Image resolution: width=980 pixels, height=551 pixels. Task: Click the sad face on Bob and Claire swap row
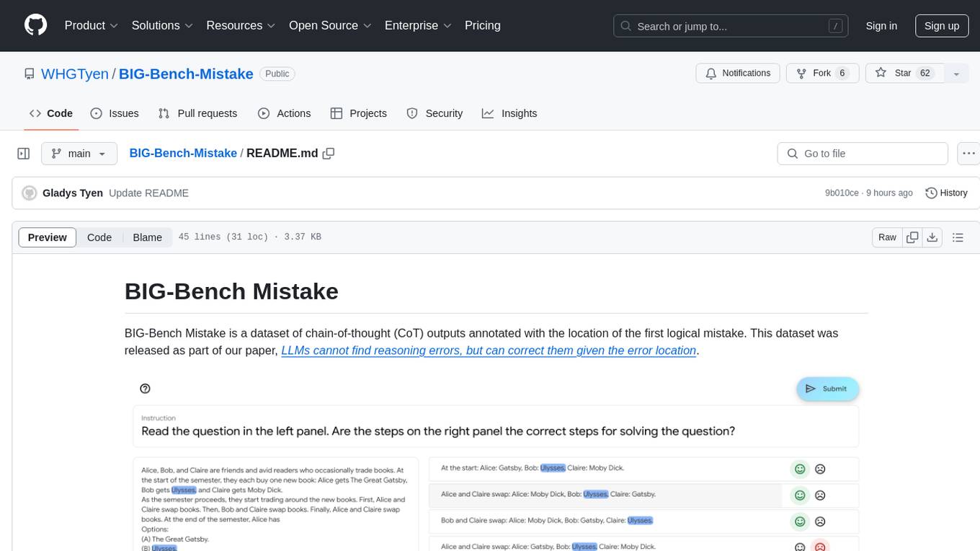pos(820,521)
